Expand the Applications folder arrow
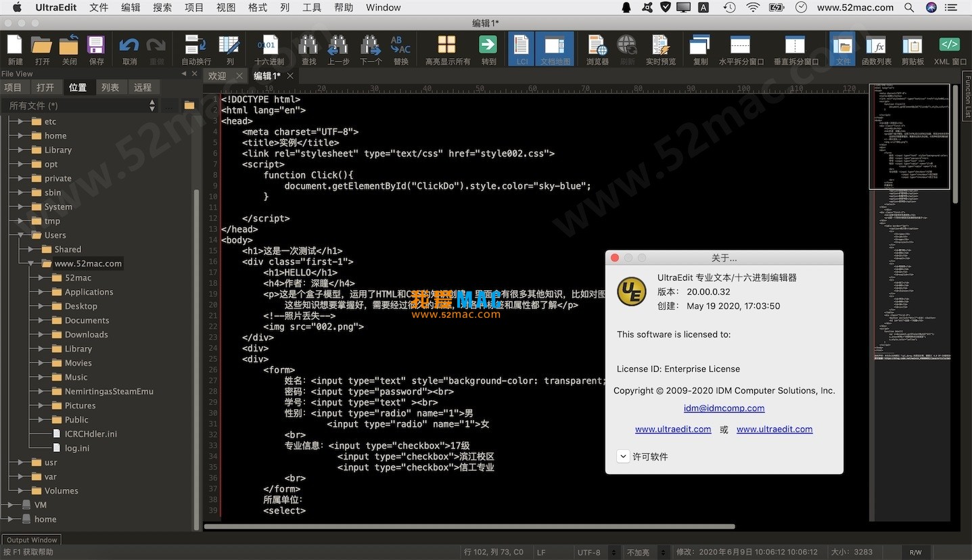This screenshot has width=972, height=560. (41, 292)
